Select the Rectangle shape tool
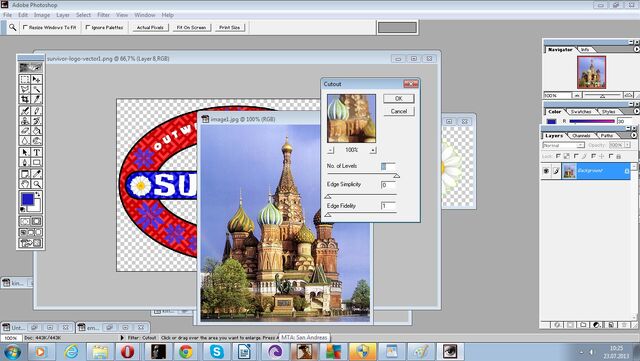Screen dimensions: 640x361 [36, 163]
